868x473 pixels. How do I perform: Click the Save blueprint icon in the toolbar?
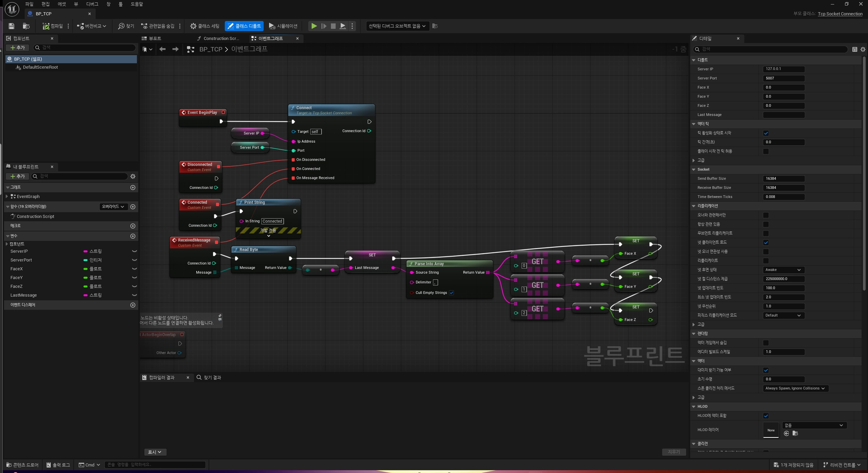click(11, 26)
